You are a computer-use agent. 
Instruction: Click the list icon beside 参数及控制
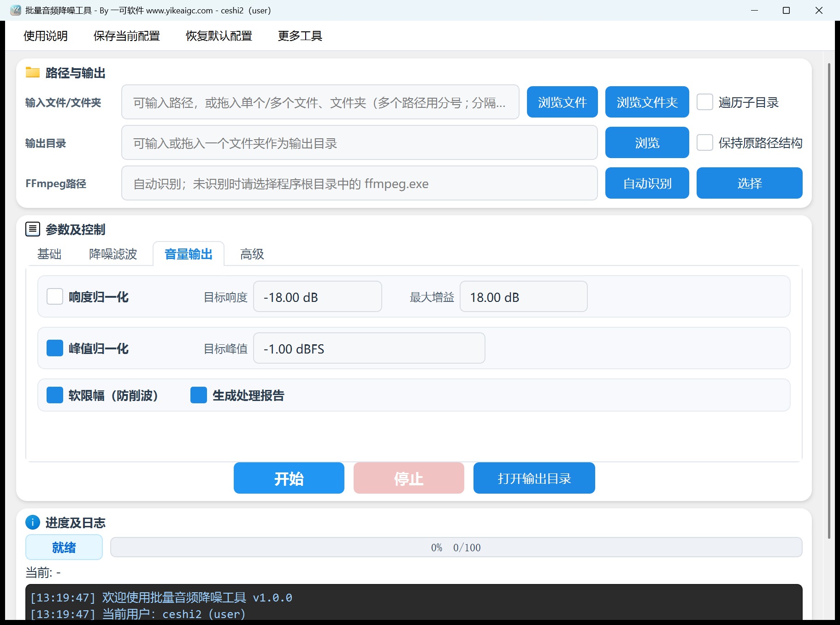click(x=32, y=229)
